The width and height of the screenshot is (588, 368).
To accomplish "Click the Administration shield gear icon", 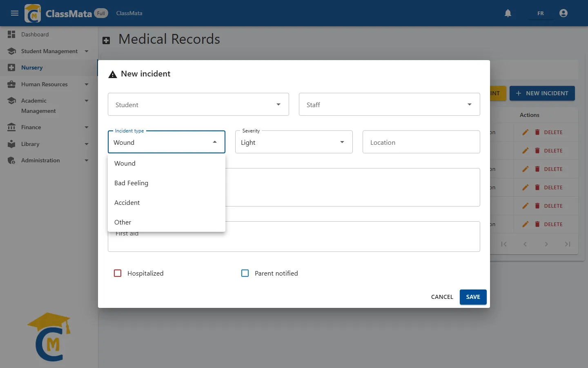I will pos(11,160).
